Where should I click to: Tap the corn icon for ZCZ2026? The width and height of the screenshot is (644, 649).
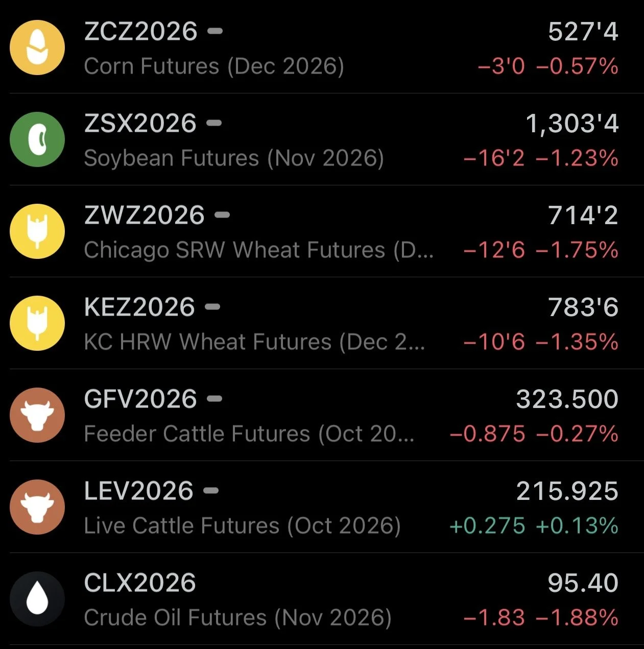(x=37, y=47)
